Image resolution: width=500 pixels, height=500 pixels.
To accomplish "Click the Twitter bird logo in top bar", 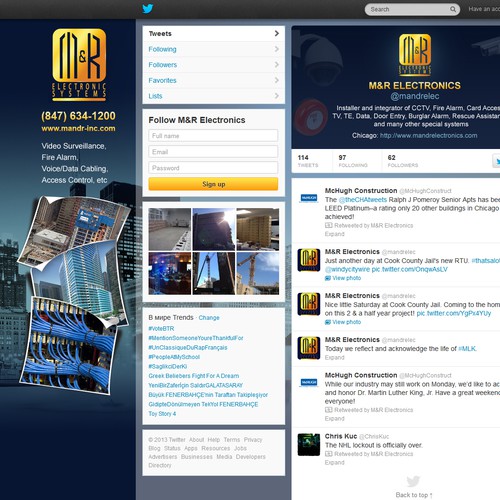I will (x=148, y=8).
